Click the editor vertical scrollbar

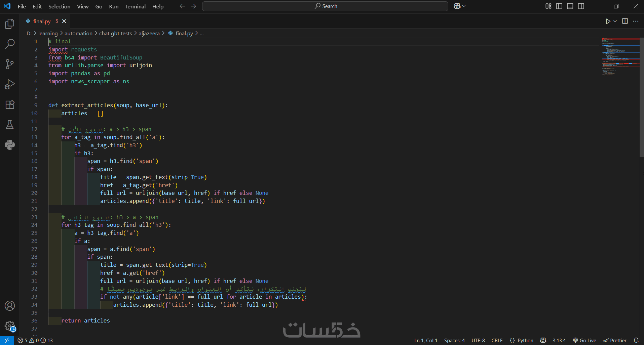642,97
